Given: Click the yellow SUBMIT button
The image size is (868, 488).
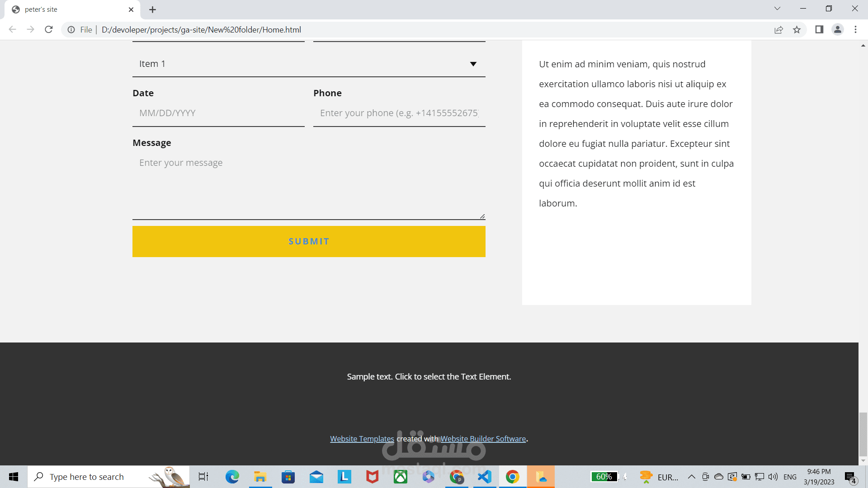Looking at the screenshot, I should tap(309, 241).
